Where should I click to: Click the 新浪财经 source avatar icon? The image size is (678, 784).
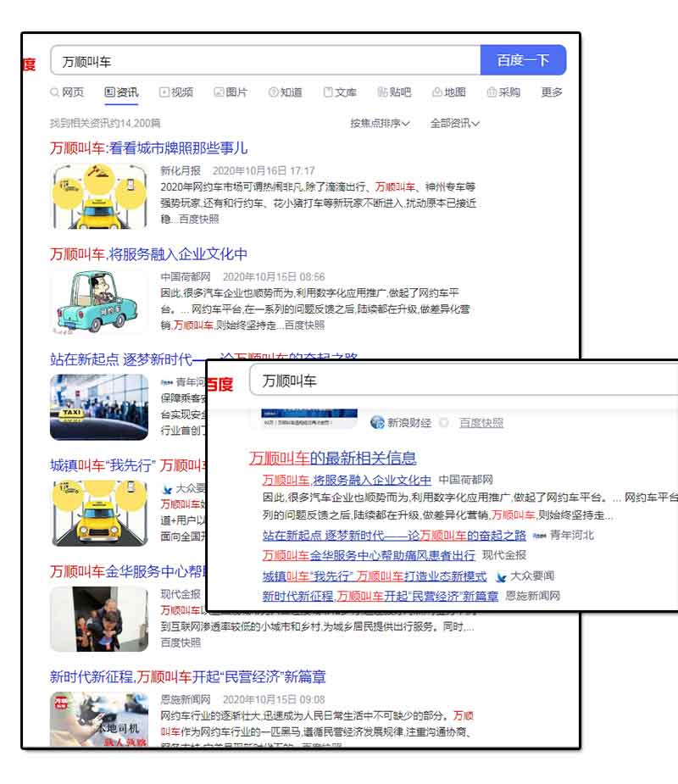coord(379,420)
